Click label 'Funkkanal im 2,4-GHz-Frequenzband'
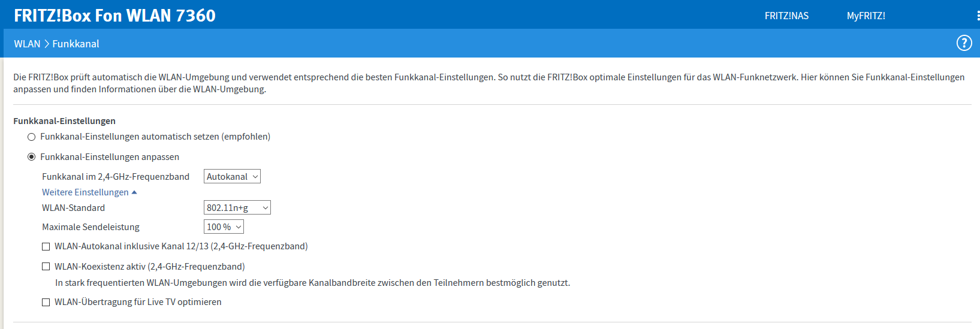This screenshot has height=329, width=980. coord(116,176)
